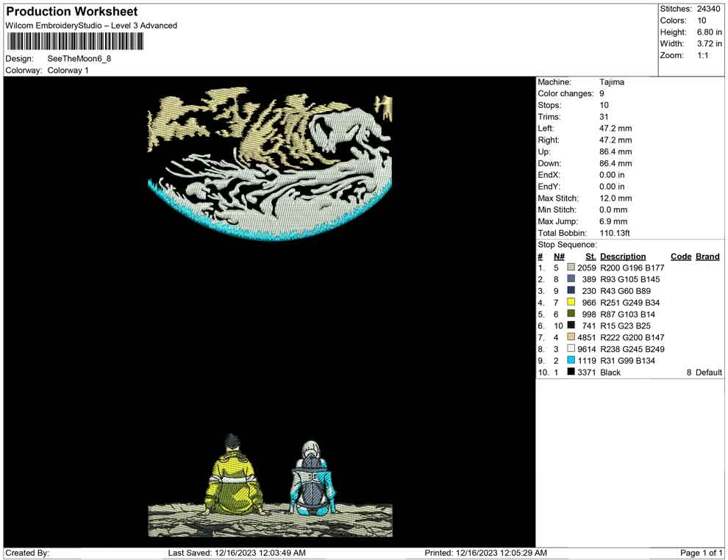Click the R43 G60 B89 color swatch
The image size is (728, 560).
(571, 290)
